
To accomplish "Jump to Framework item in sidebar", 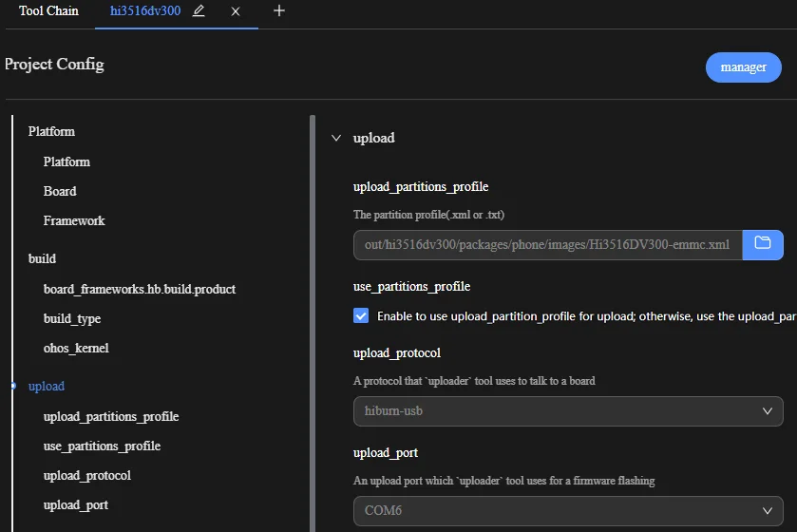I will [74, 221].
